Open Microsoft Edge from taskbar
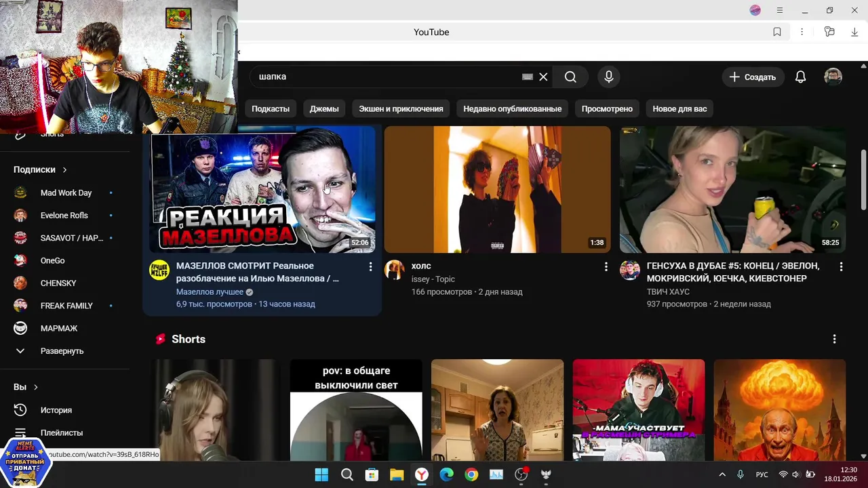Screen dimensions: 868x488 446,474
